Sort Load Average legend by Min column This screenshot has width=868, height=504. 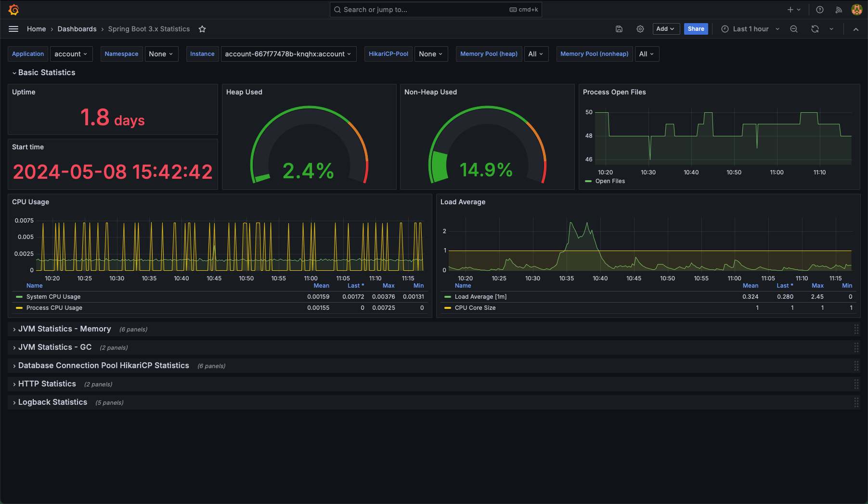point(847,286)
